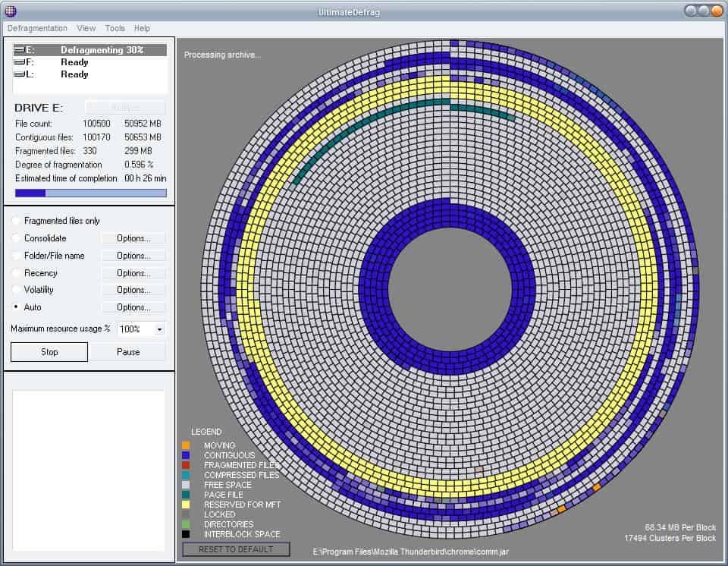Change the FRAGMENTED FILES legend color swatch
Viewport: 728px width, 566px height.
pos(186,465)
